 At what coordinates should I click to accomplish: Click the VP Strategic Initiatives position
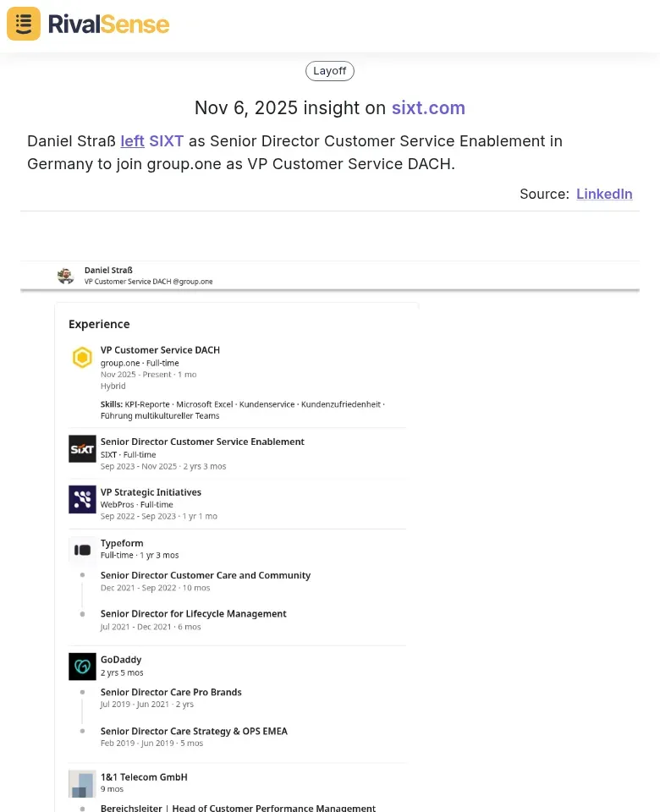pyautogui.click(x=151, y=492)
